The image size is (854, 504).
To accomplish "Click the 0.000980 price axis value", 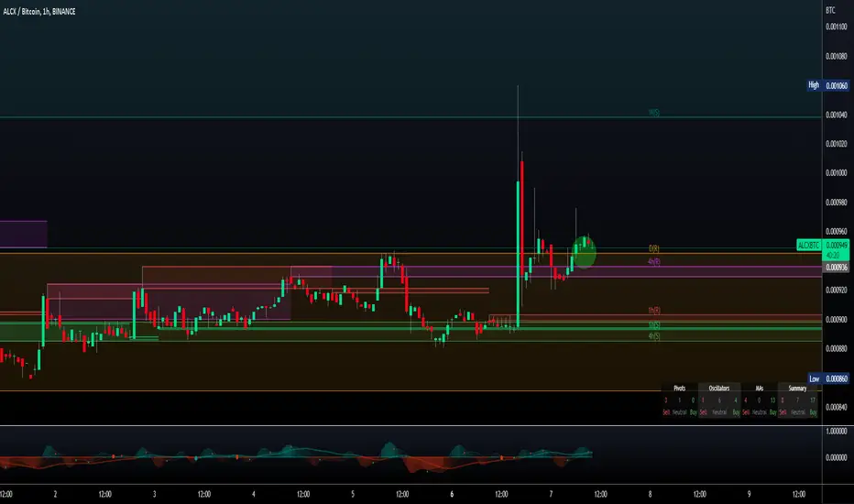I will pyautogui.click(x=836, y=203).
